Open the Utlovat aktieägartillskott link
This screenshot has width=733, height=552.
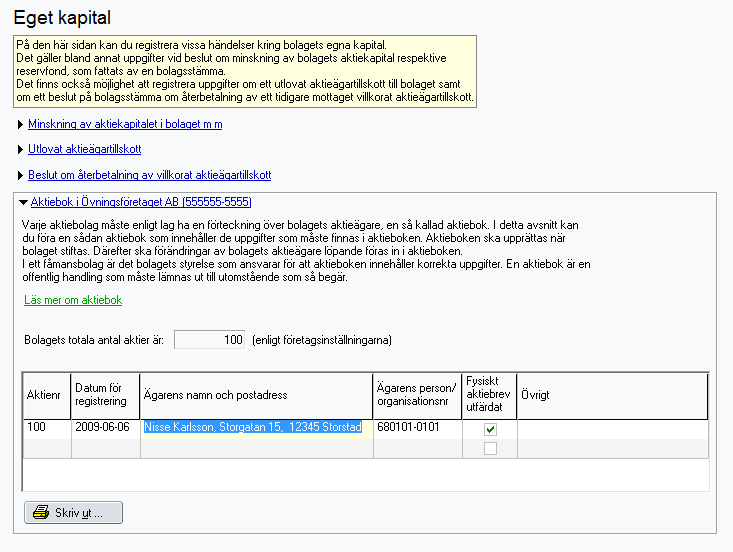[85, 149]
